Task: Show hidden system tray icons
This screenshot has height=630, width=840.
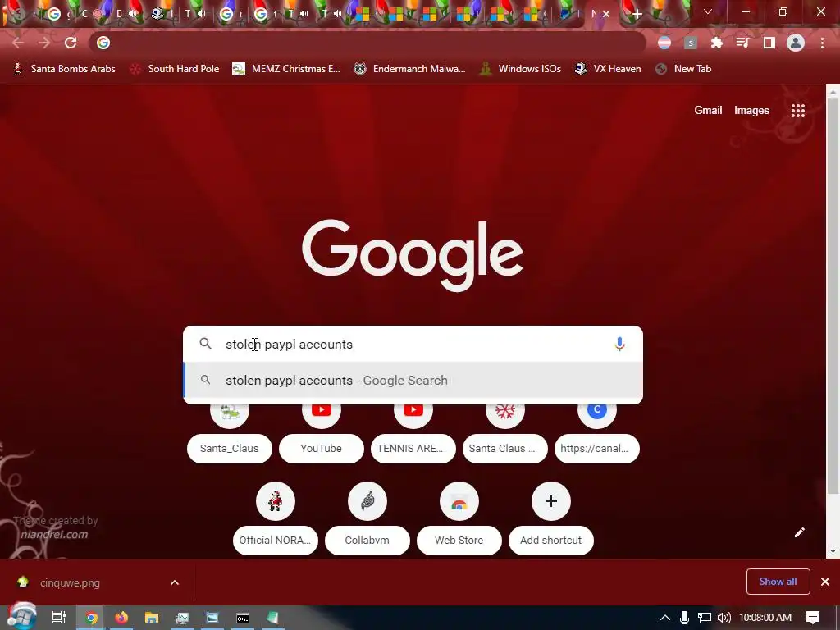Action: tap(664, 618)
